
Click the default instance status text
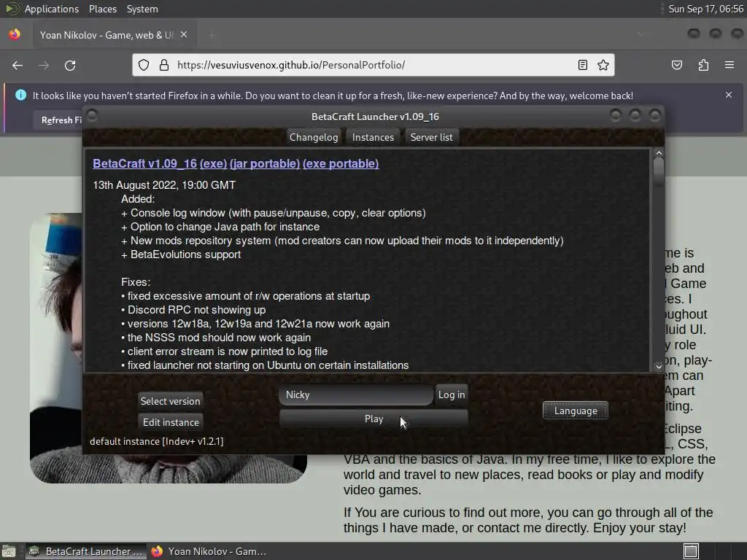point(157,441)
